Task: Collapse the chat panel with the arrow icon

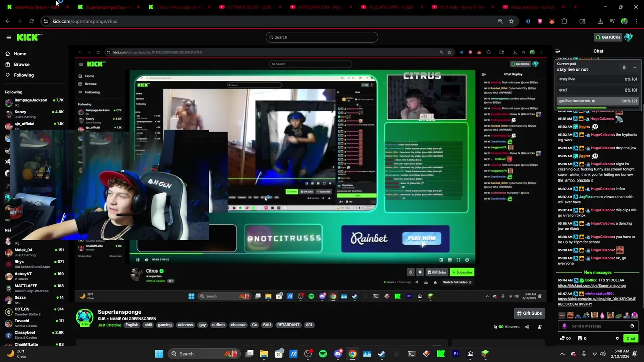Action: tap(558, 51)
